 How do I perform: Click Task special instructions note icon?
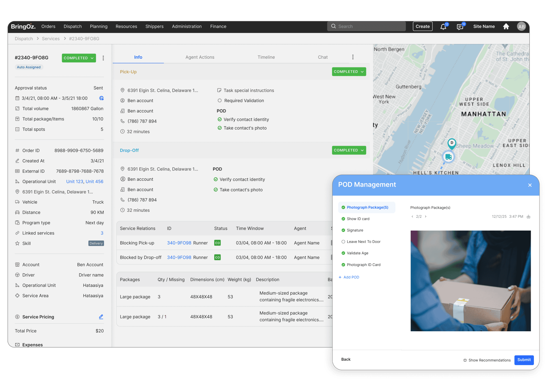coord(219,90)
